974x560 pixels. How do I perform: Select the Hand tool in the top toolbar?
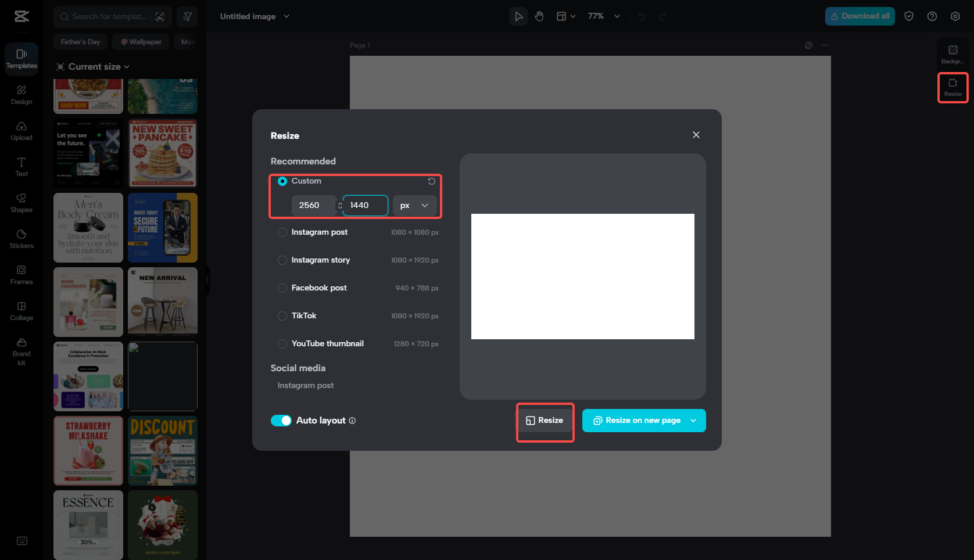(539, 16)
